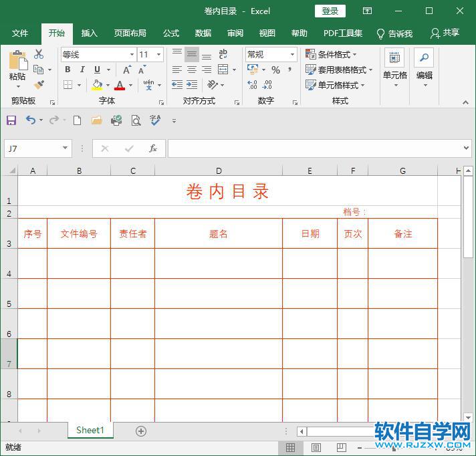Toggle middle vertical alignment
This screenshot has height=456, width=476.
(x=192, y=54)
